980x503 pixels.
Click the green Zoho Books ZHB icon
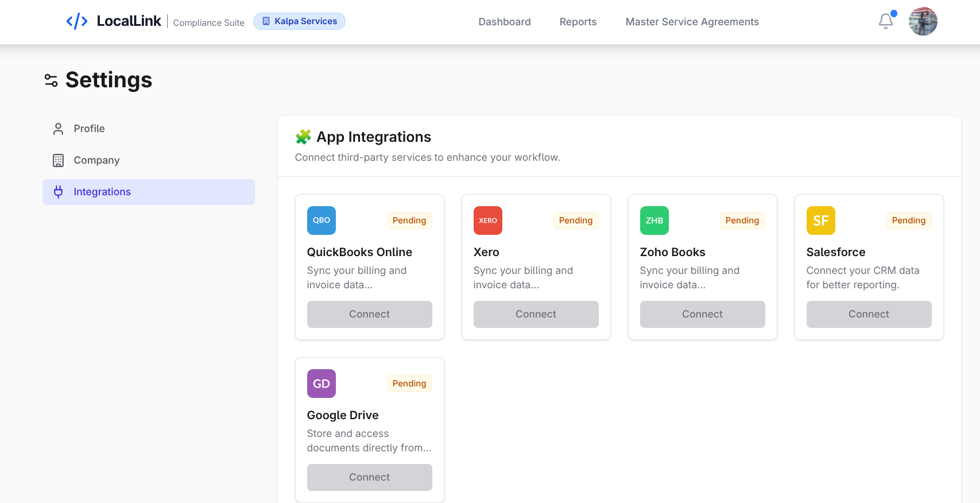pyautogui.click(x=654, y=220)
